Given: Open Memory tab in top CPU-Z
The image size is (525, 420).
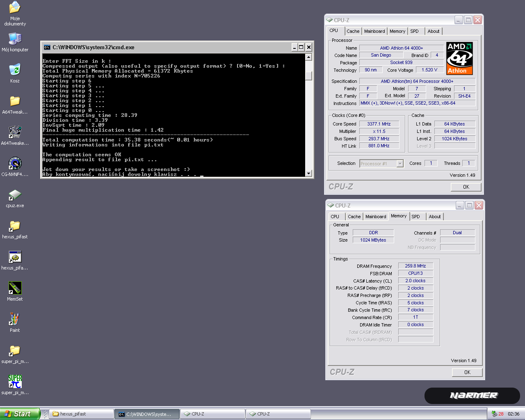Looking at the screenshot, I should (397, 31).
